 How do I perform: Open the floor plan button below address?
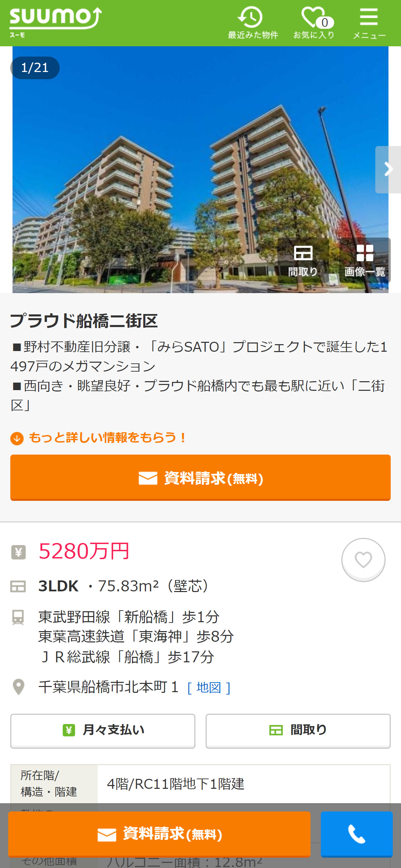(x=298, y=731)
